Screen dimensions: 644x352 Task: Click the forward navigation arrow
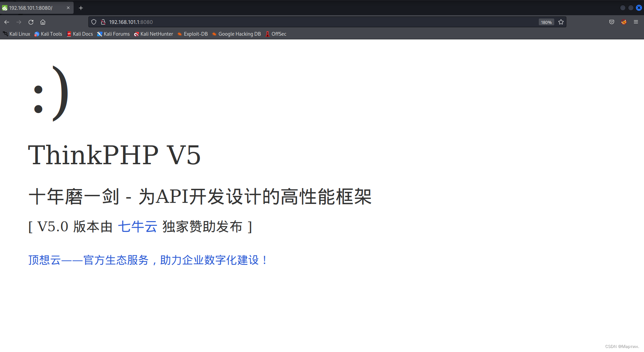coord(19,22)
